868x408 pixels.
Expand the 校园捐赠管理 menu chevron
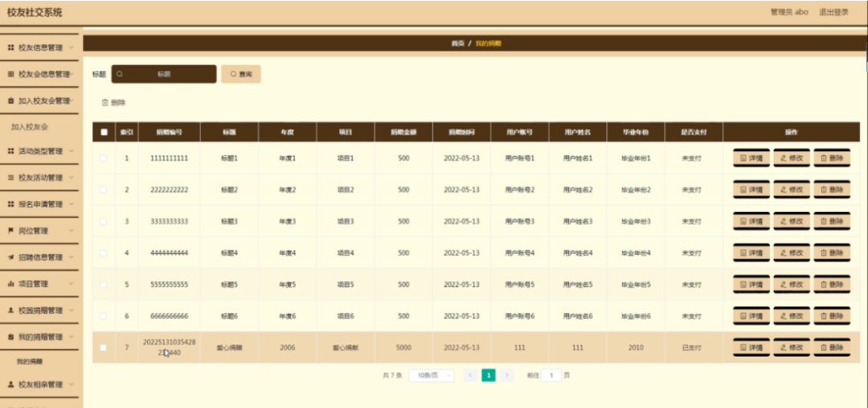[x=72, y=310]
